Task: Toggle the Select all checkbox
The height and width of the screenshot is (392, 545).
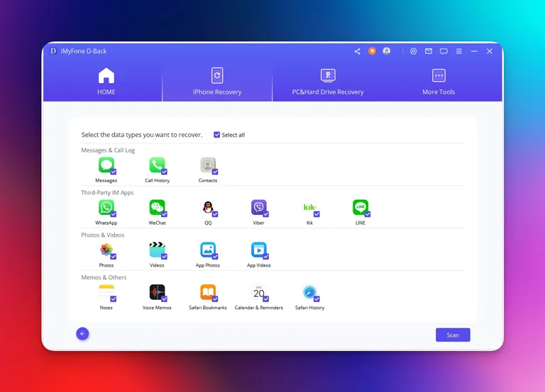Action: pos(217,135)
